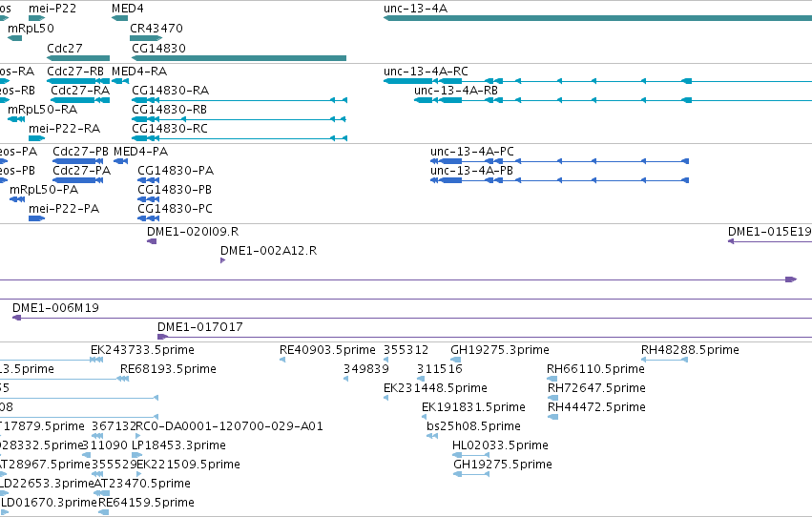Viewport: 812px width, 517px height.
Task: Select the Cdc27 gene label
Action: click(x=65, y=48)
